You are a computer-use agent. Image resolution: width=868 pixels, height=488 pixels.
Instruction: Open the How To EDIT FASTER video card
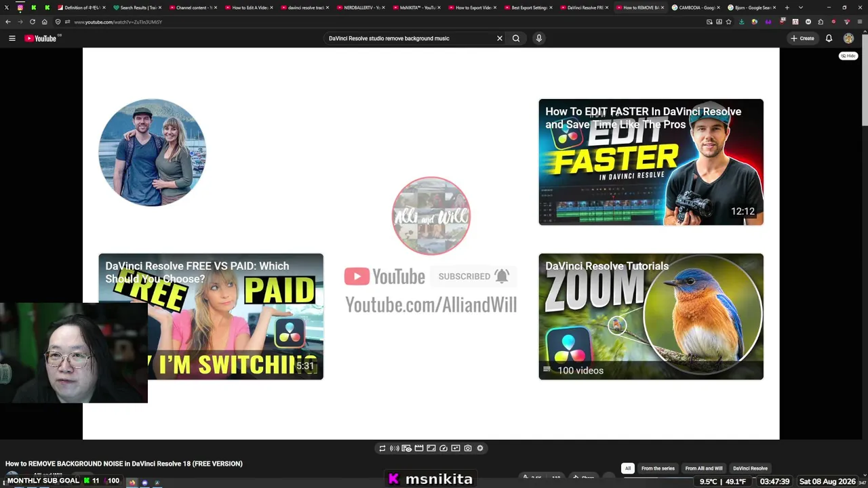(x=651, y=162)
